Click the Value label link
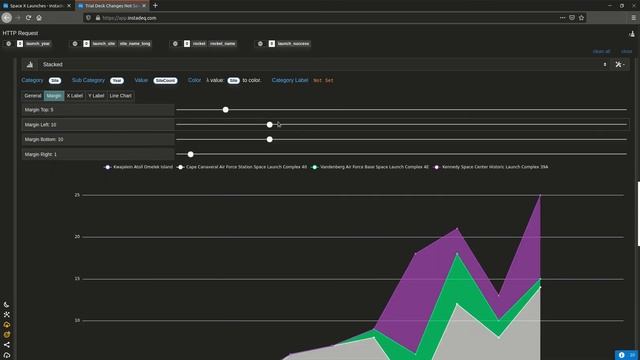The image size is (640, 360). pyautogui.click(x=141, y=80)
